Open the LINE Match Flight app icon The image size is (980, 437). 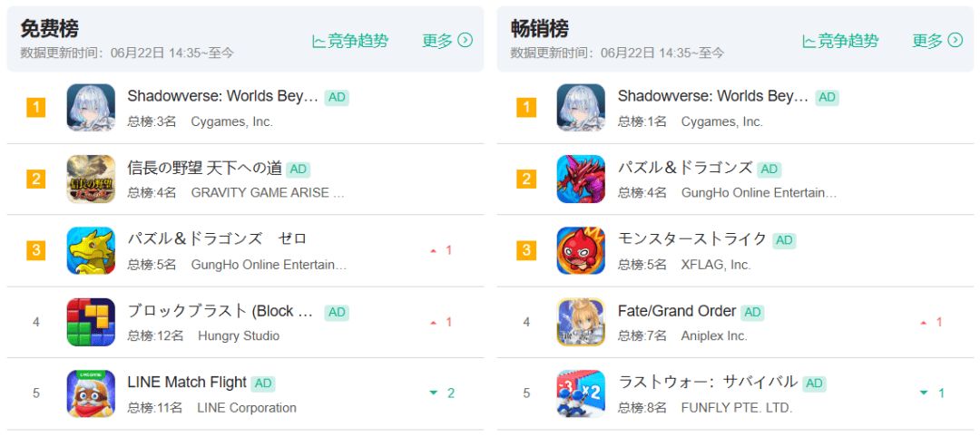[91, 393]
